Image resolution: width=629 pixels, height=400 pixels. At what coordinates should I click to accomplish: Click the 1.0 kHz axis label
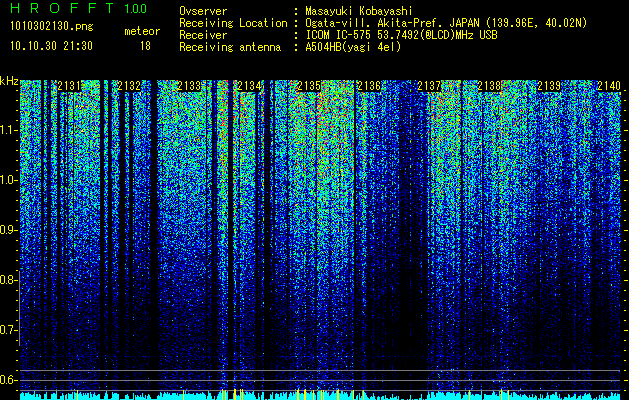pos(8,180)
